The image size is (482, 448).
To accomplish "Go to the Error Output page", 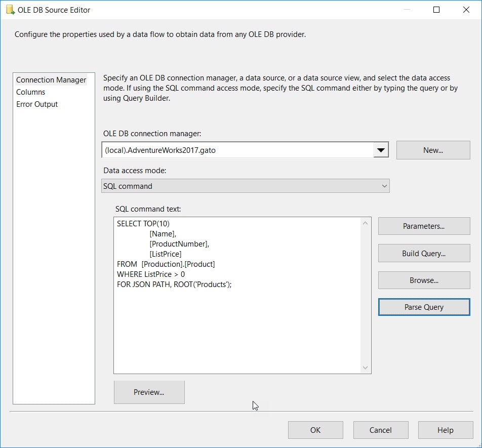I will click(x=37, y=104).
